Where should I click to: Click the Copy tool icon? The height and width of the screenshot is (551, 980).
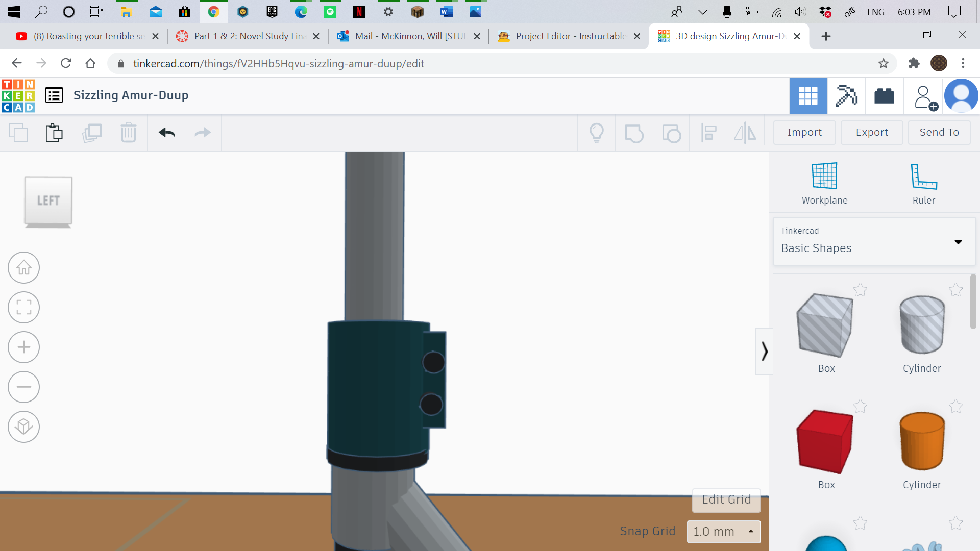pos(18,133)
